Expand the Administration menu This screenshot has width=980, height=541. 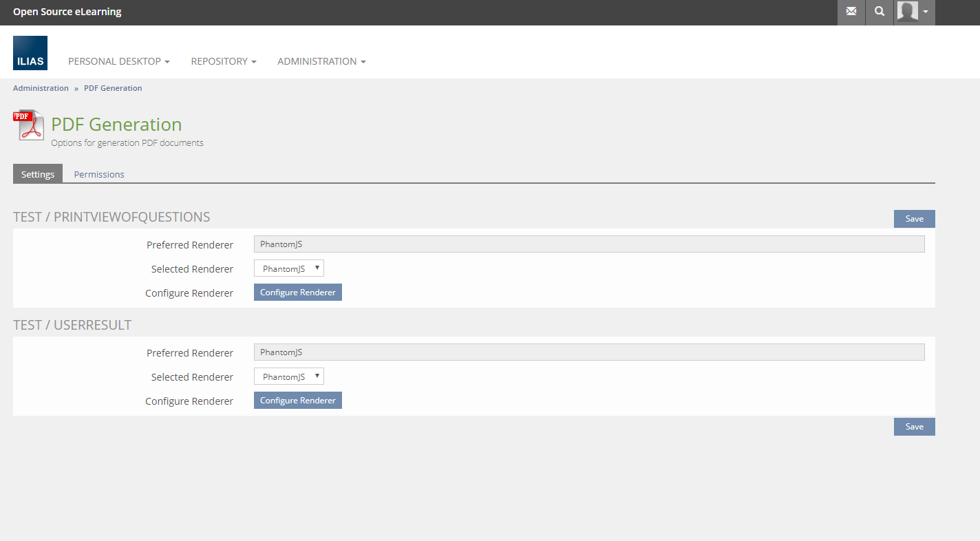[x=321, y=61]
